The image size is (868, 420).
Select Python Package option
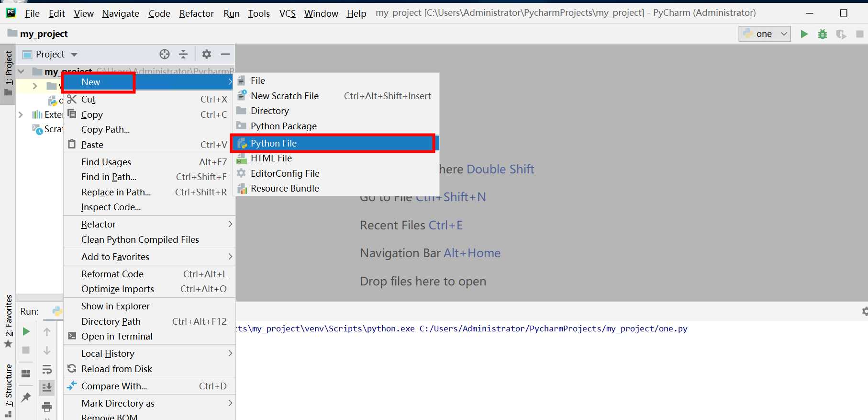point(336,126)
